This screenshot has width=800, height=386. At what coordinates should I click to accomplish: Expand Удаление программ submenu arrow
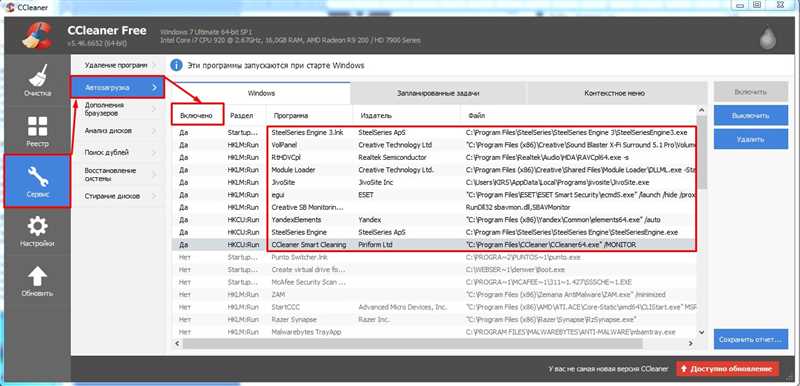click(155, 65)
